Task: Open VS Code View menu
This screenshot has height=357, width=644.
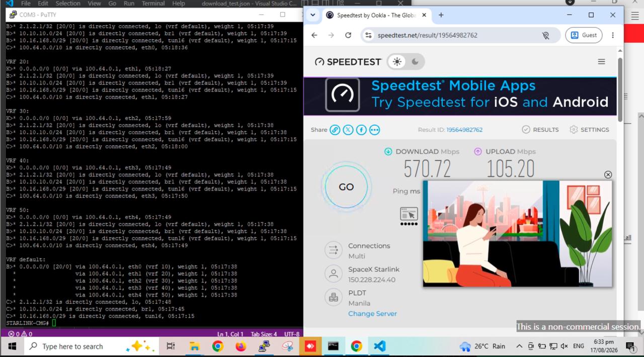Action: click(x=94, y=3)
